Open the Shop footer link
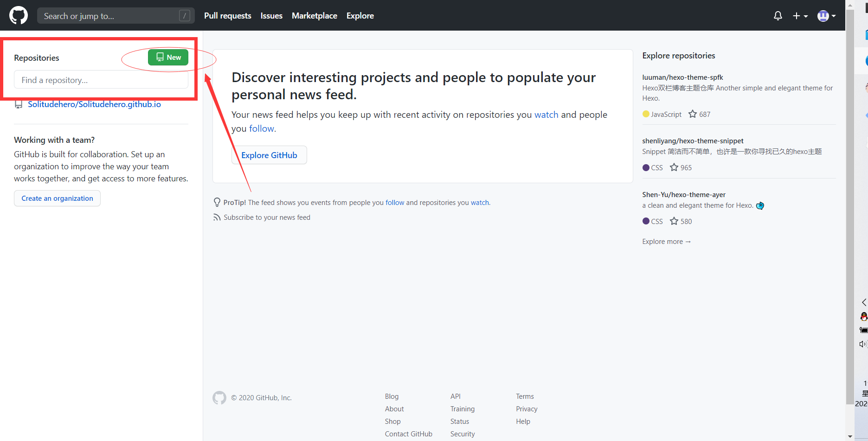868x441 pixels. tap(392, 422)
